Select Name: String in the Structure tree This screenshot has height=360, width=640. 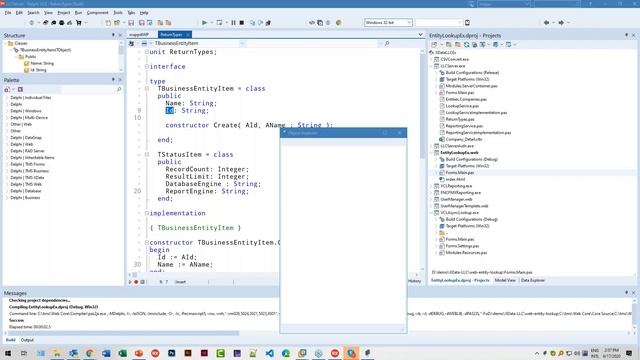click(x=42, y=63)
